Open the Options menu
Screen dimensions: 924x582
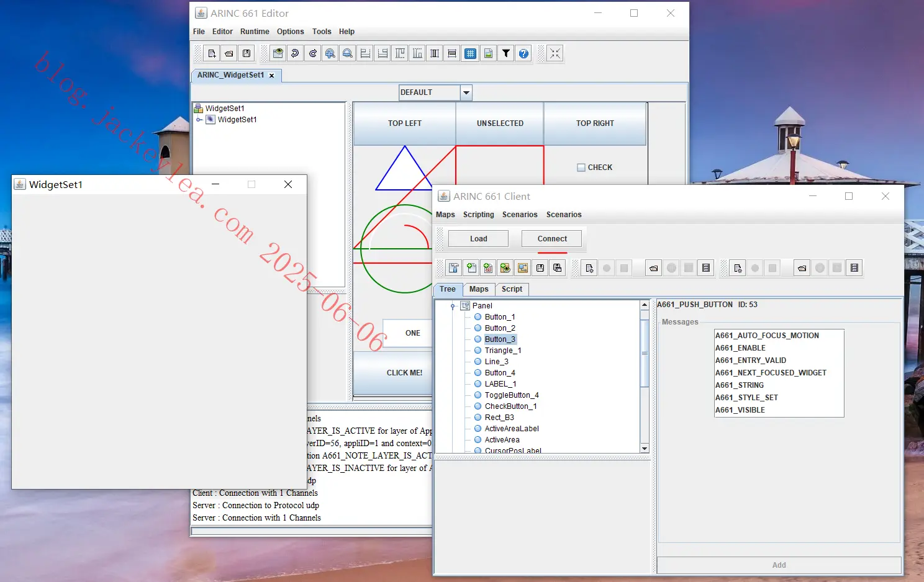(x=290, y=32)
